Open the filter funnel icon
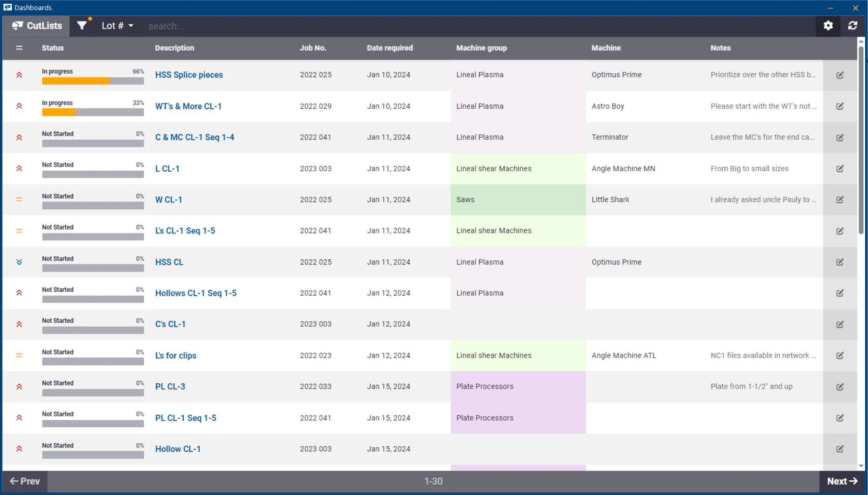Screen dimensions: 868x495 (x=82, y=26)
